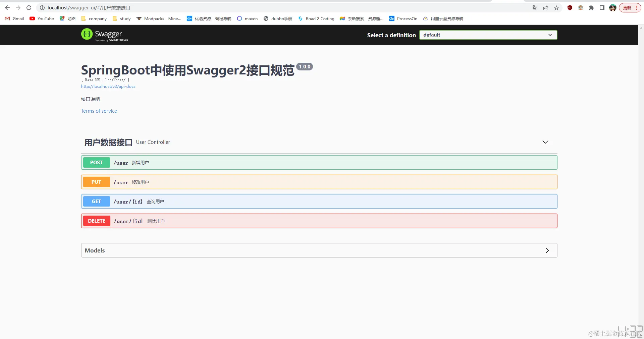Open the company bookmark folder

point(94,19)
